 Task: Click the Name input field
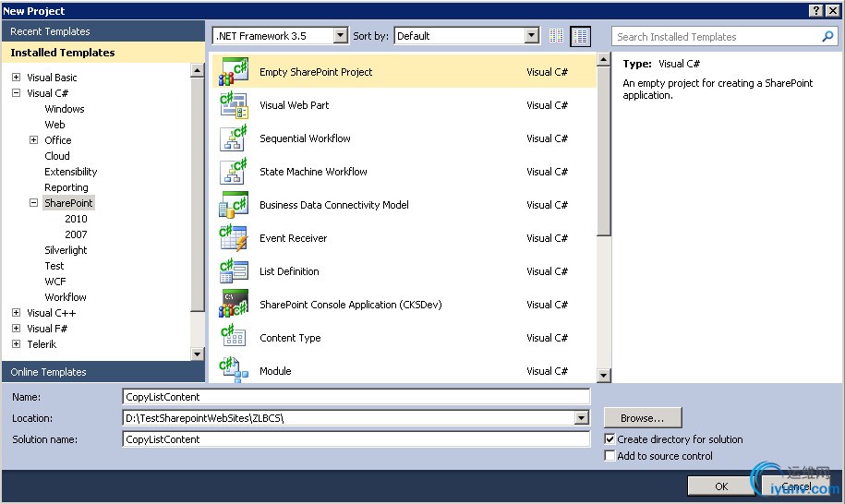tap(356, 397)
